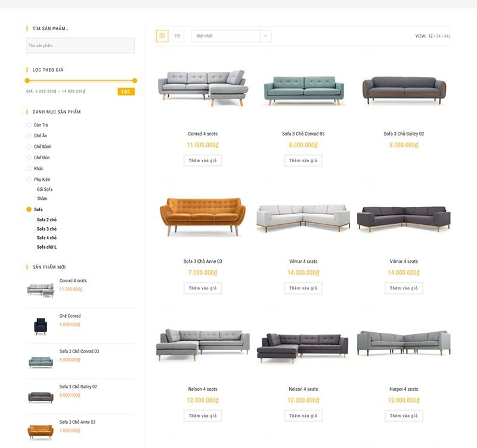The width and height of the screenshot is (477, 448).
Task: Add Conrad 4 seats to cart
Action: point(203,160)
